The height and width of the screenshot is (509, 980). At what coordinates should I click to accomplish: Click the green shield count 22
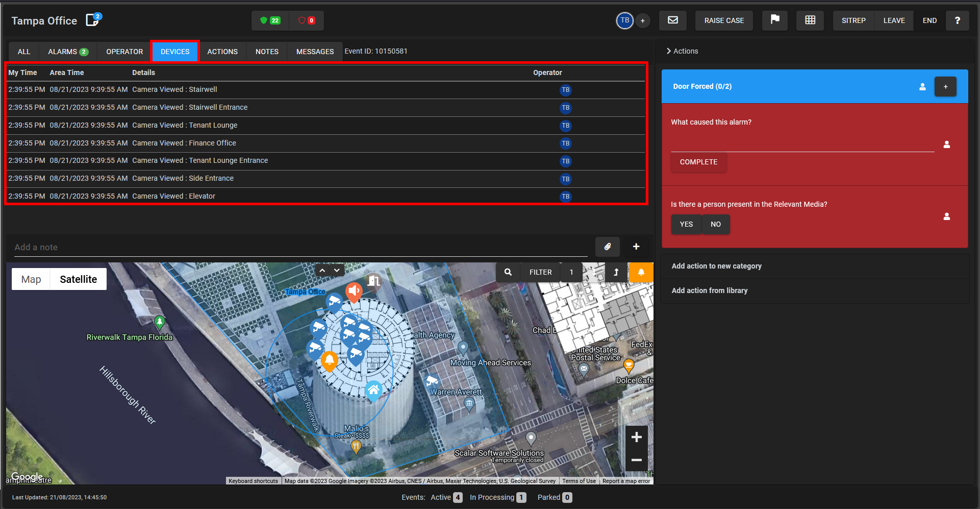(270, 20)
